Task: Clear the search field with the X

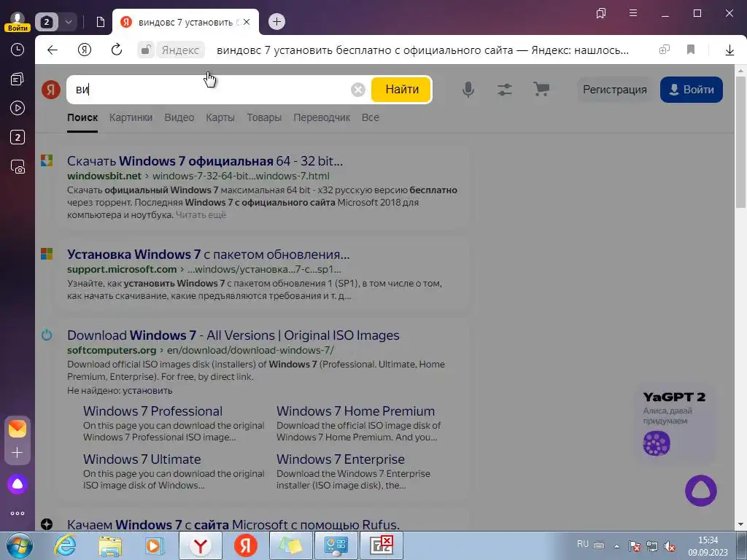Action: (358, 90)
